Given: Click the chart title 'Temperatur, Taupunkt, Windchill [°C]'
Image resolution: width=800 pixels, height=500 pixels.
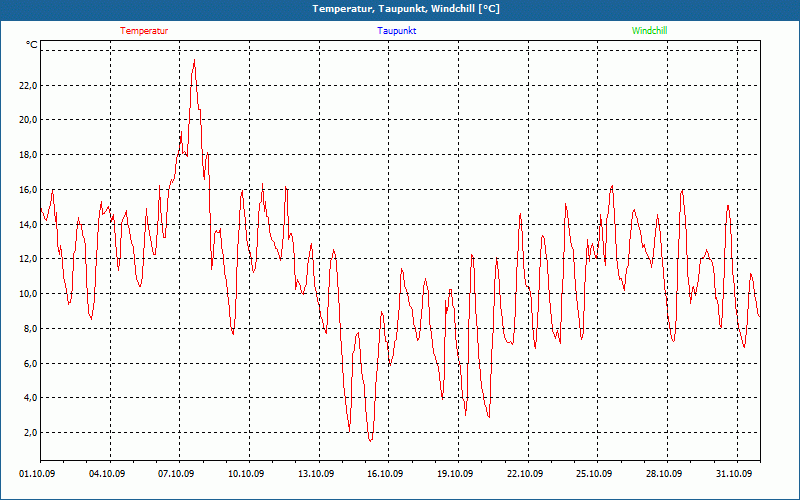Looking at the screenshot, I should (x=406, y=9).
